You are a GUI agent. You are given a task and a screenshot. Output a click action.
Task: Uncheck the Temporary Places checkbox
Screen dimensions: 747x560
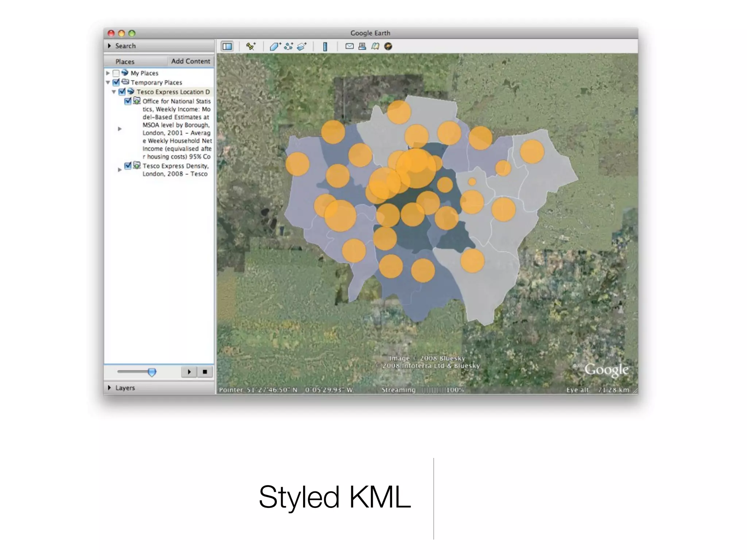116,82
